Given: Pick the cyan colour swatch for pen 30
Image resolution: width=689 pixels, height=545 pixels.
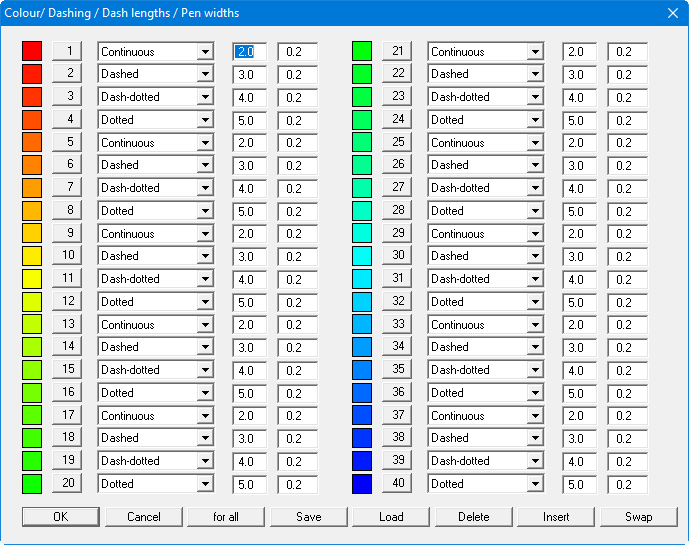Looking at the screenshot, I should 362,256.
